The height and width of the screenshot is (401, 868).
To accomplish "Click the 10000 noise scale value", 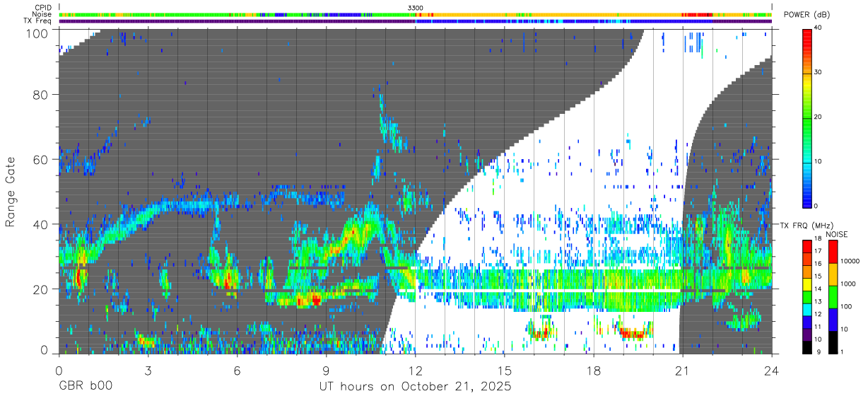I will 850,261.
